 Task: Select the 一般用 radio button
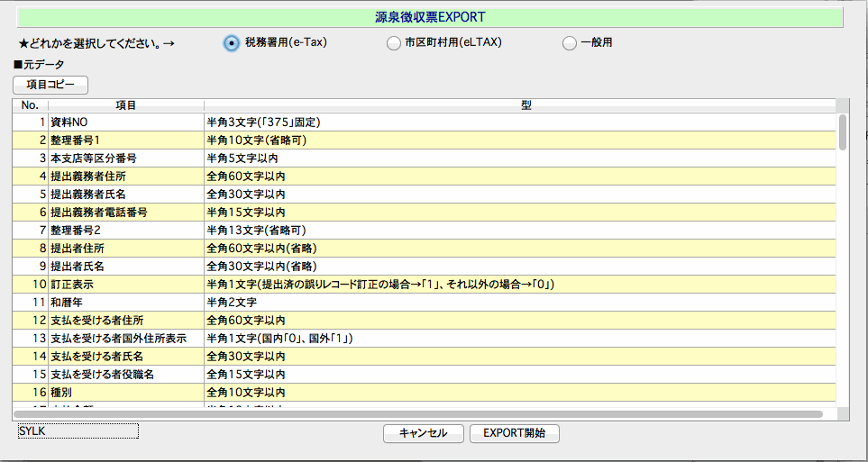pyautogui.click(x=569, y=42)
